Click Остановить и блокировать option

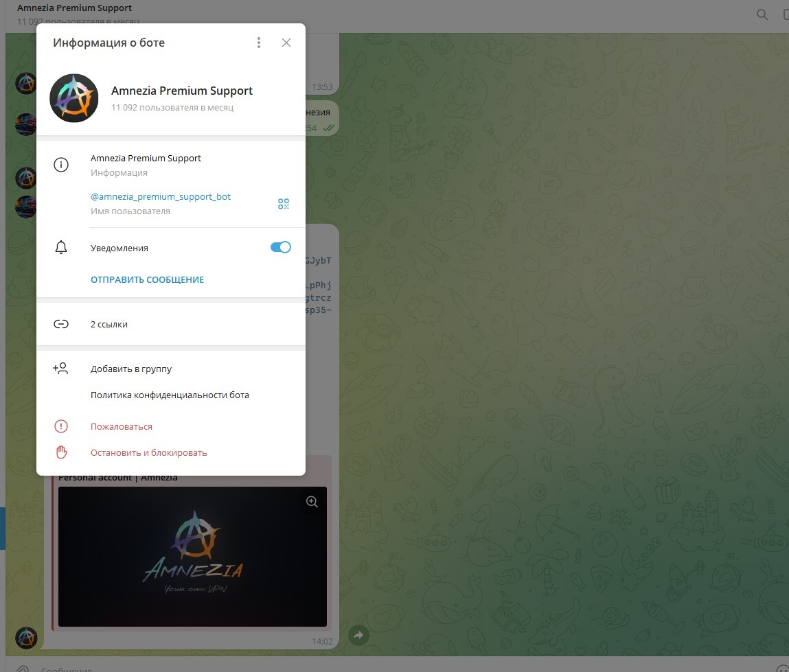click(x=148, y=453)
